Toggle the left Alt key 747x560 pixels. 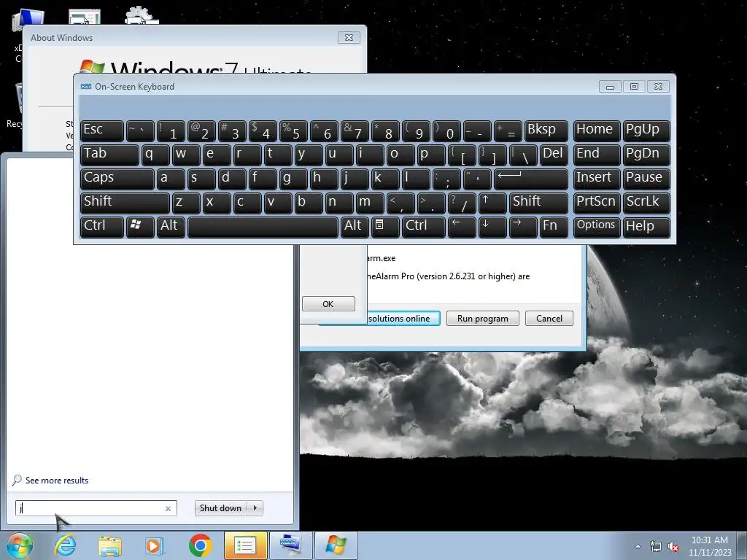[171, 227]
